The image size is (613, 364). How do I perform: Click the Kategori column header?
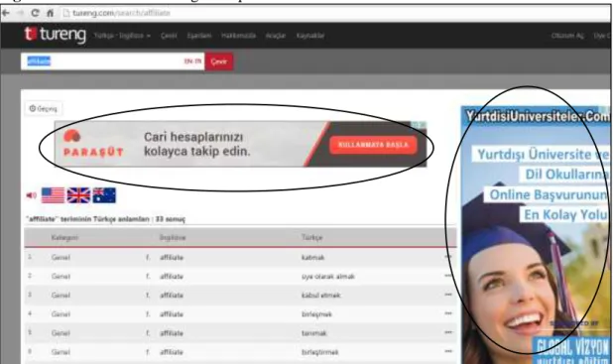click(x=64, y=237)
